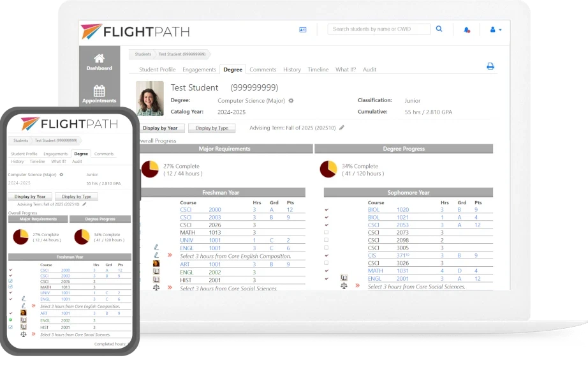Tap the 27% Complete pie chart on phone
588x383 pixels.
pyautogui.click(x=21, y=237)
